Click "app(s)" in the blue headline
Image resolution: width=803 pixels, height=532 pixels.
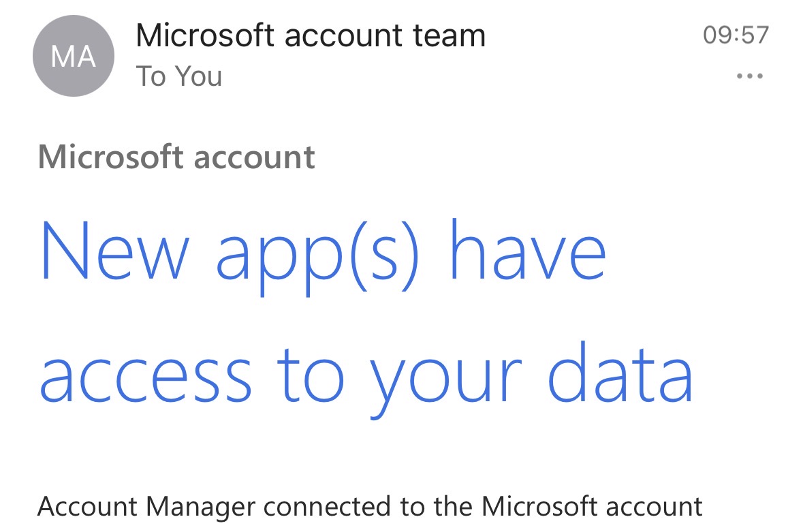tap(318, 256)
